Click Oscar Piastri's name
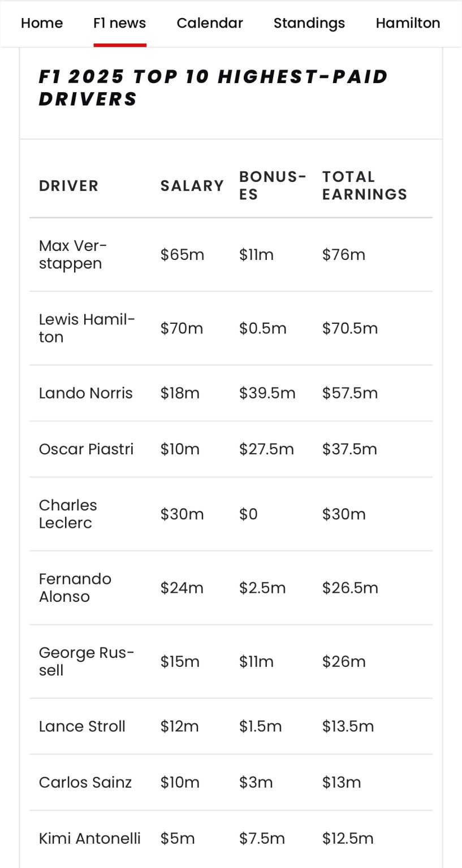 86,449
